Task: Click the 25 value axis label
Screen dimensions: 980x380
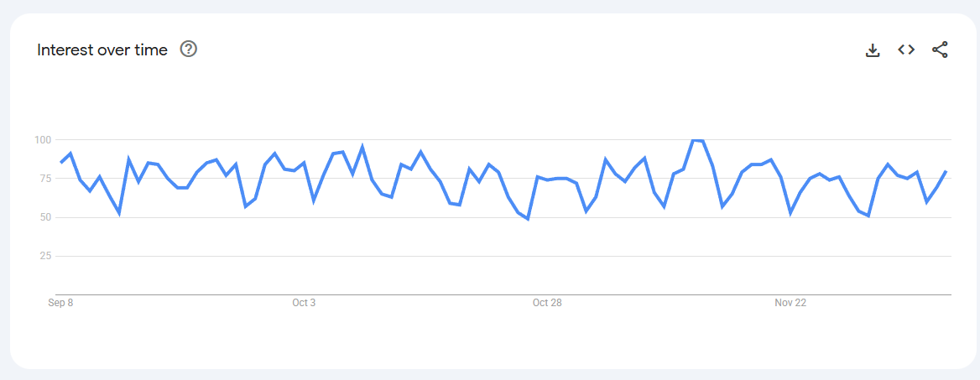Action: 44,256
